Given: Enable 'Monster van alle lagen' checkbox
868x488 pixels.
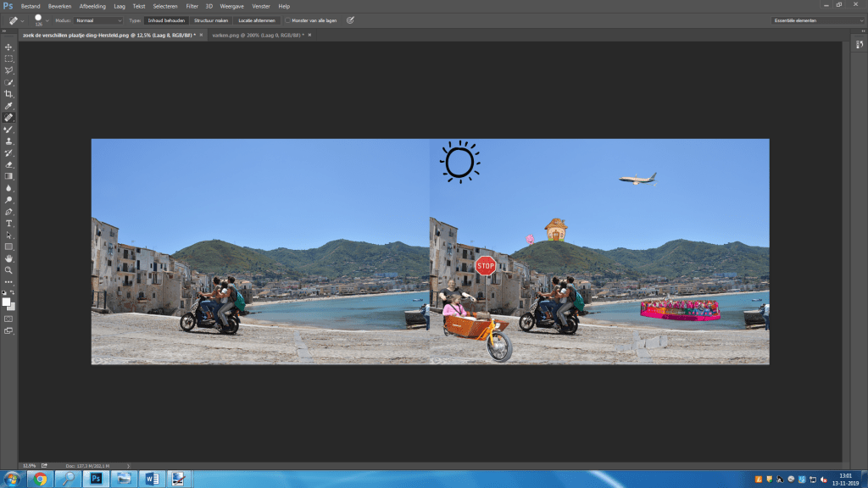Looking at the screenshot, I should 288,19.
